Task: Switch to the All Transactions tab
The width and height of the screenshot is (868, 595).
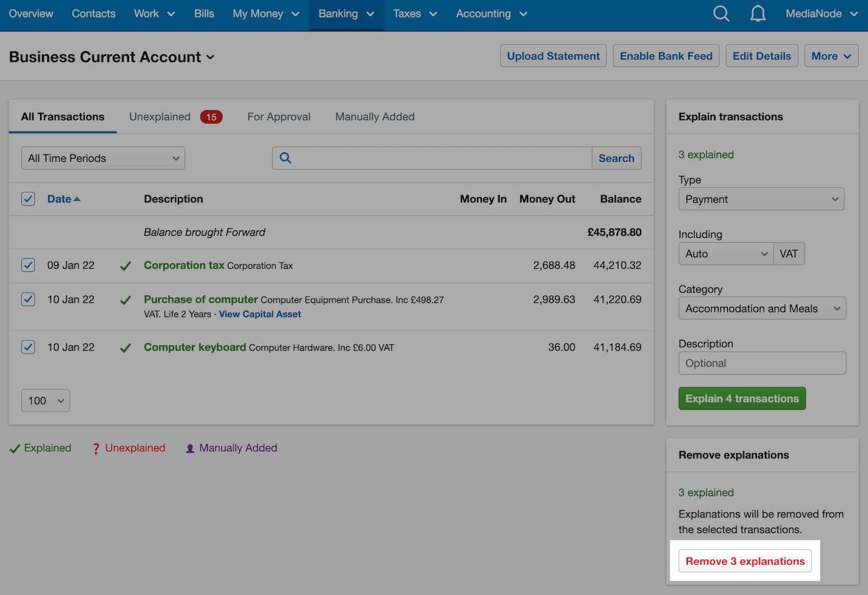Action: [62, 117]
